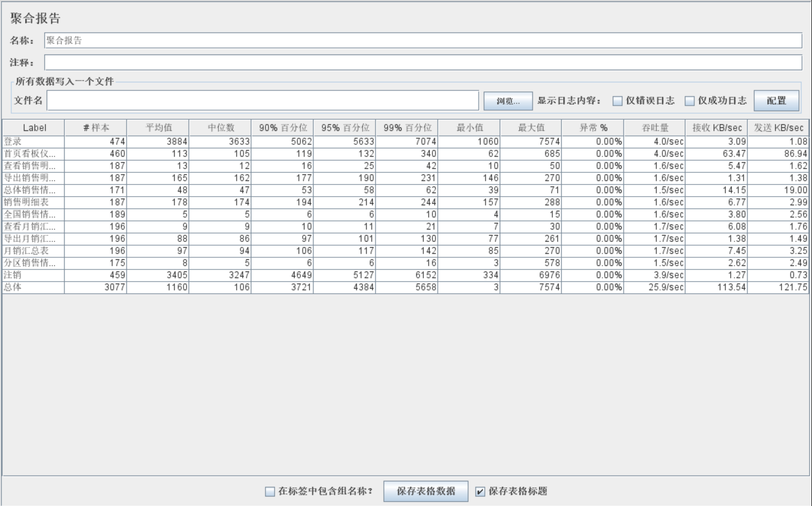This screenshot has height=506, width=812.
Task: Sort by the Label column header
Action: click(34, 128)
